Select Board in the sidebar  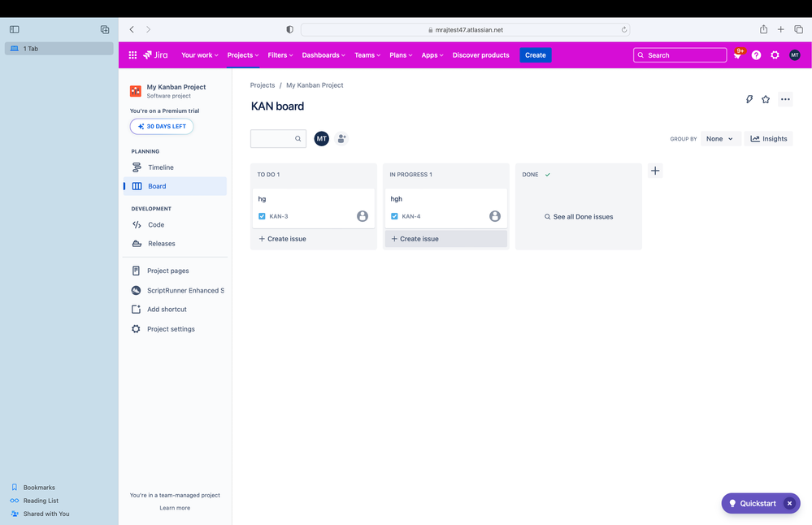coord(175,186)
